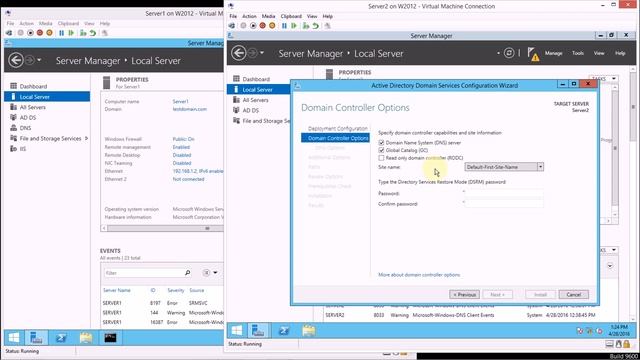Click Password field in wizard

tap(504, 193)
